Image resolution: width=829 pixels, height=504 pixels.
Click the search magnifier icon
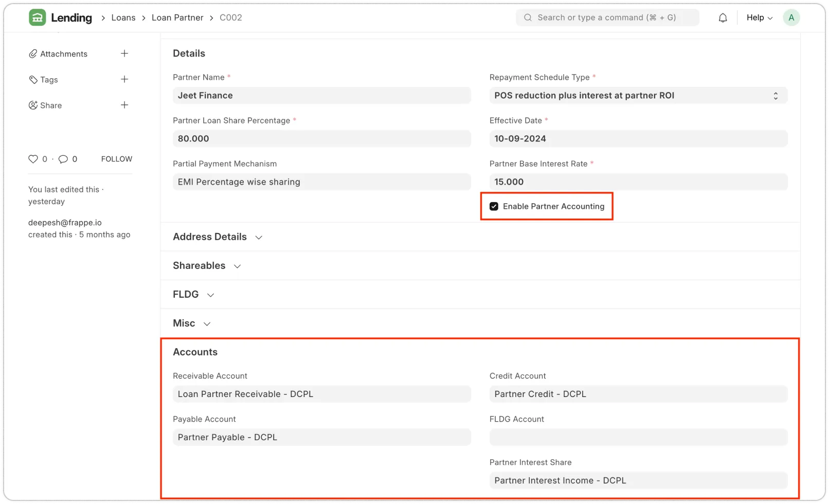coord(528,17)
